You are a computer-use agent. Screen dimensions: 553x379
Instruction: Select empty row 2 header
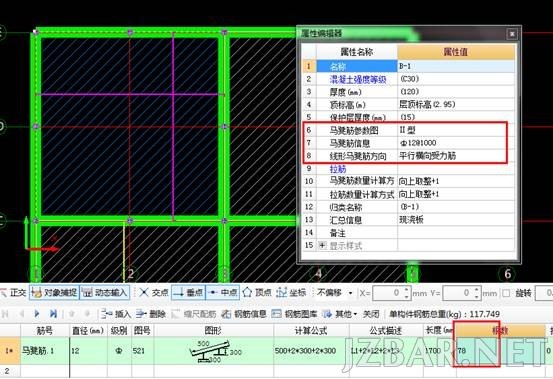[10, 371]
